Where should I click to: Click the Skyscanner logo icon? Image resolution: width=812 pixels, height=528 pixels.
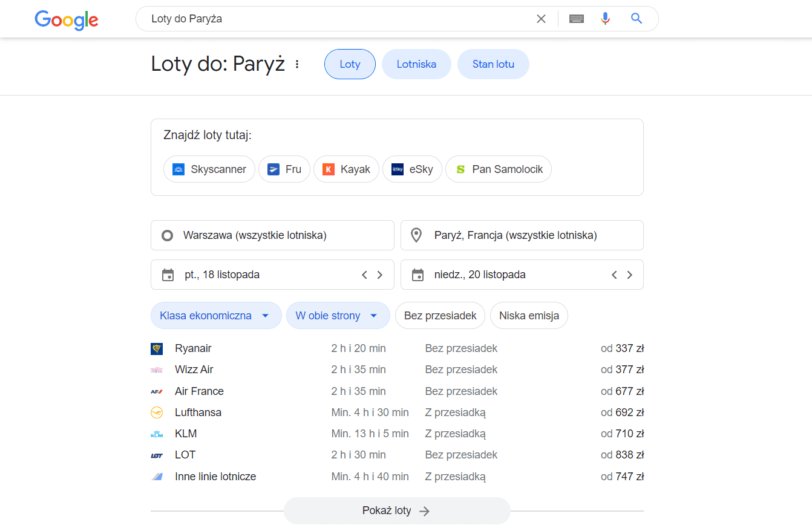point(178,169)
